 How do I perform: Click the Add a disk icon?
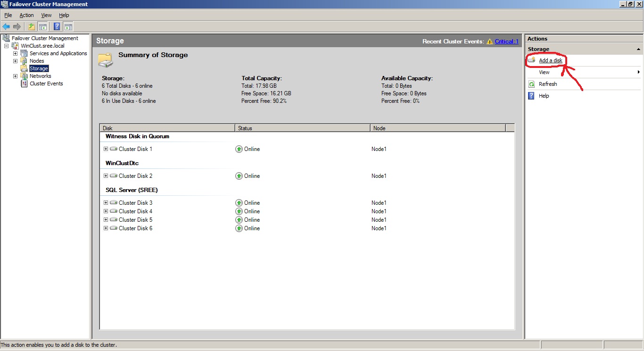(x=531, y=60)
